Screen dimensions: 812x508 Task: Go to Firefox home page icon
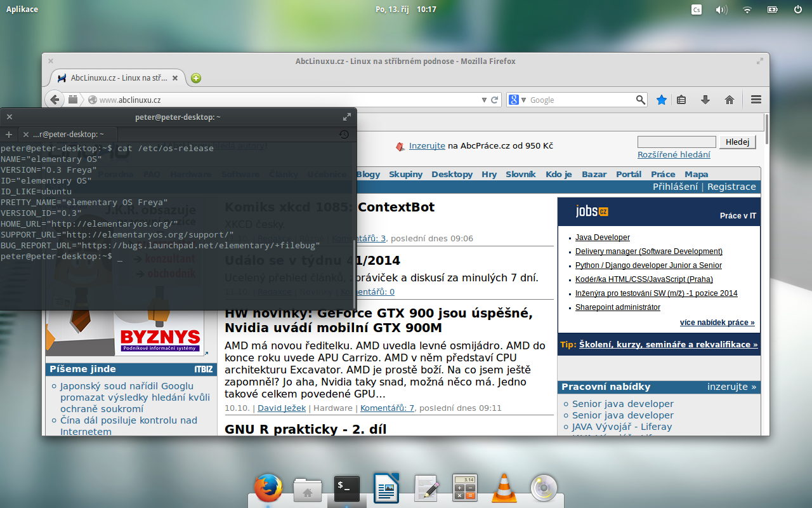coord(730,100)
